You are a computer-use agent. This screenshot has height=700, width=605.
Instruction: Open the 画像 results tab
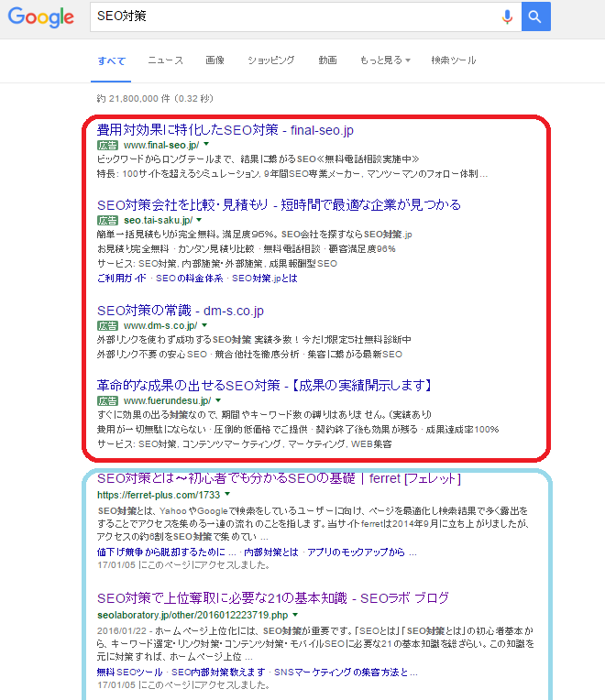click(214, 60)
